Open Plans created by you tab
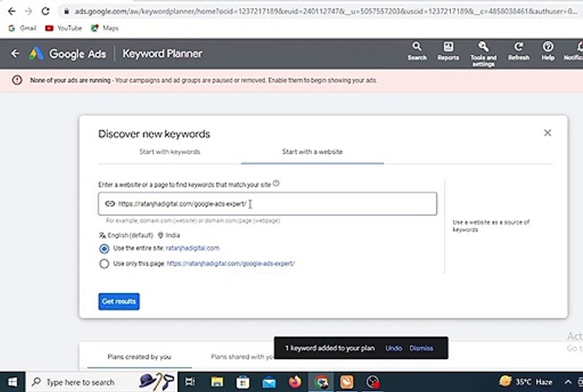Screen dimensions: 583x392 click(139, 357)
